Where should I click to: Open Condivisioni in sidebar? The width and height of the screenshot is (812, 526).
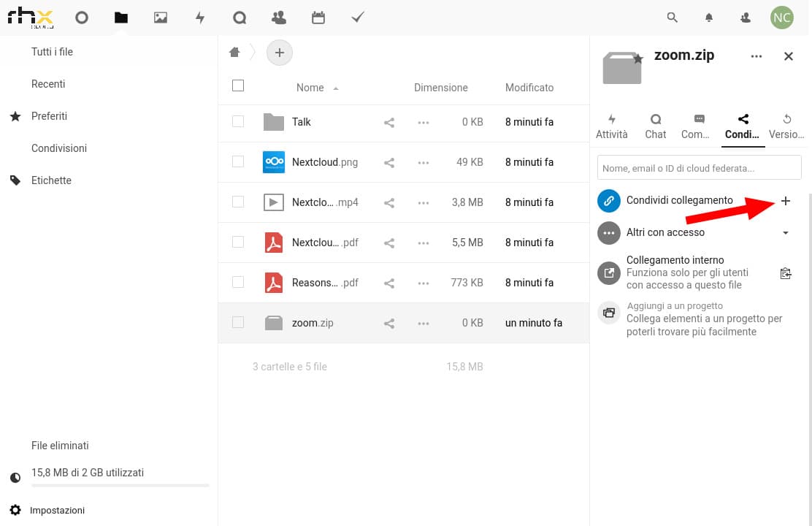59,148
